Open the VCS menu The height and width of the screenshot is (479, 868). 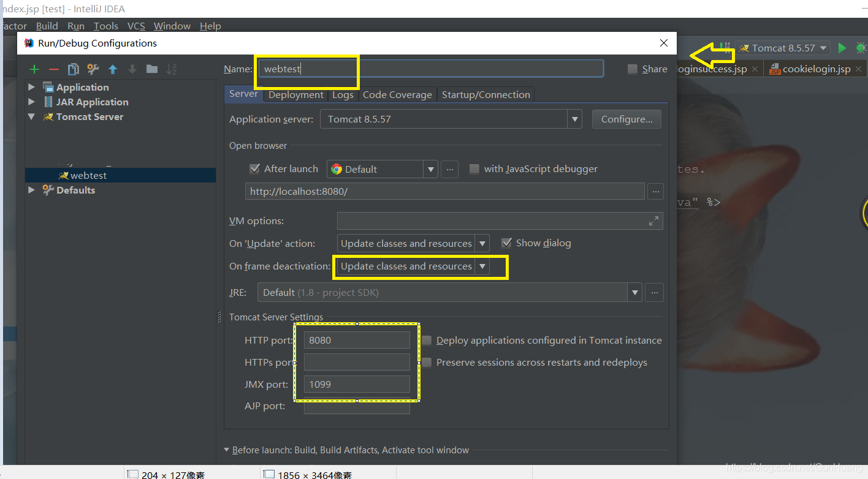136,26
